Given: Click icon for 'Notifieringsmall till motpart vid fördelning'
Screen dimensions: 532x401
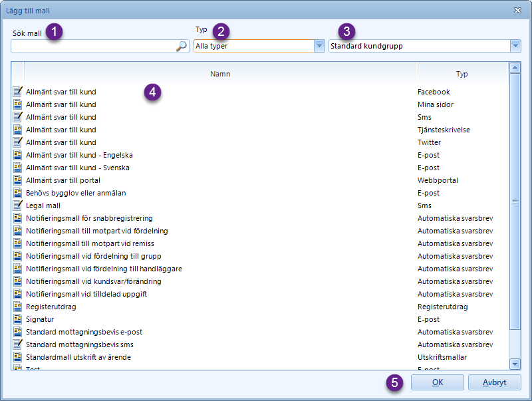Looking at the screenshot, I should pyautogui.click(x=18, y=230).
